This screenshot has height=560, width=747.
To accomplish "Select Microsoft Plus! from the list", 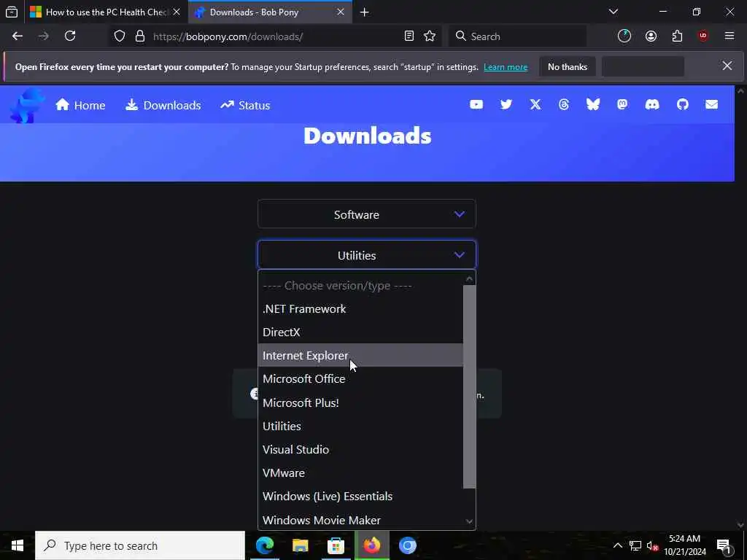I will tap(360, 402).
